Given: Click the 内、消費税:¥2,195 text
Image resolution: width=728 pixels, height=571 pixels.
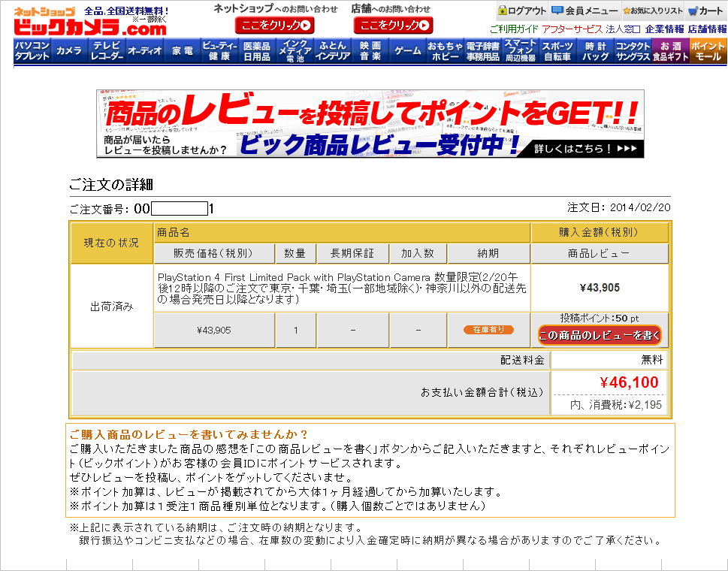Looking at the screenshot, I should pyautogui.click(x=615, y=405).
